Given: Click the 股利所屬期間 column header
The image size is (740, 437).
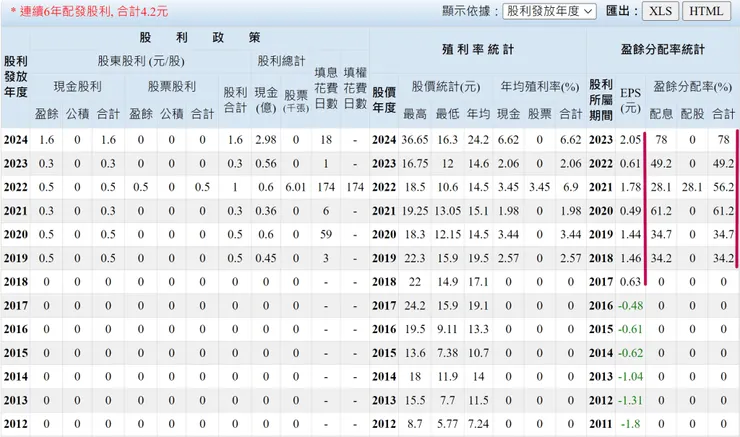Looking at the screenshot, I should [601, 100].
